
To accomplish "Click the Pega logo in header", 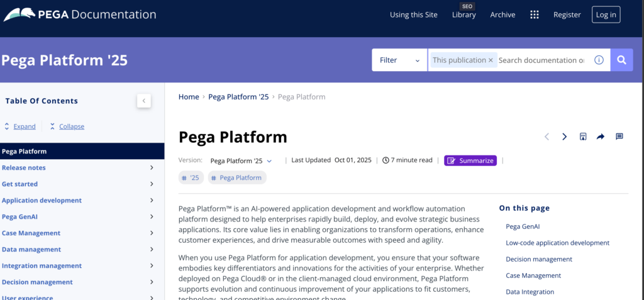I will pos(20,14).
